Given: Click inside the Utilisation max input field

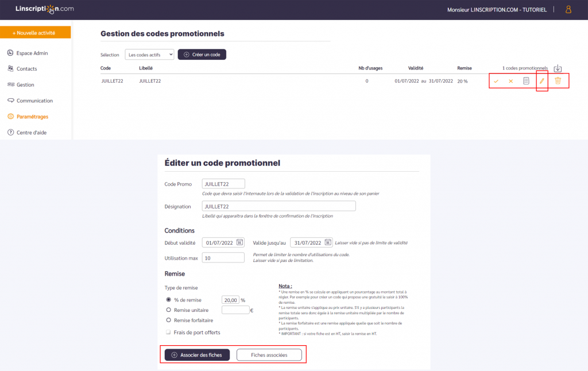Looking at the screenshot, I should coord(223,257).
